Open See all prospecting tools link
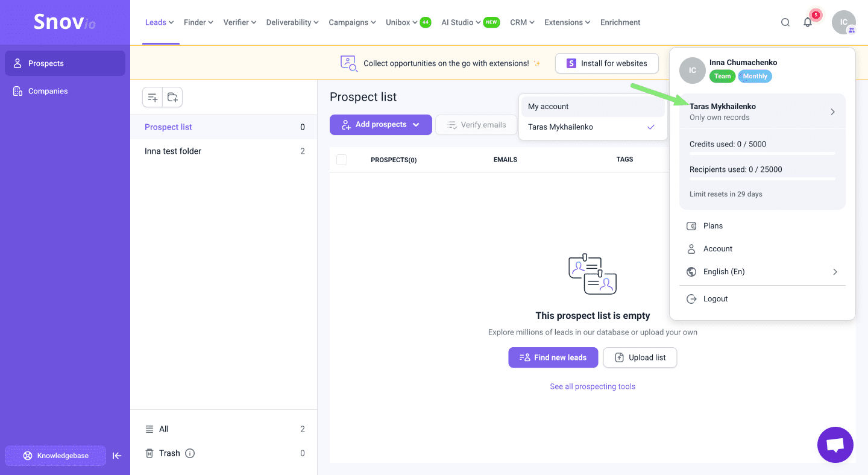 coord(593,386)
